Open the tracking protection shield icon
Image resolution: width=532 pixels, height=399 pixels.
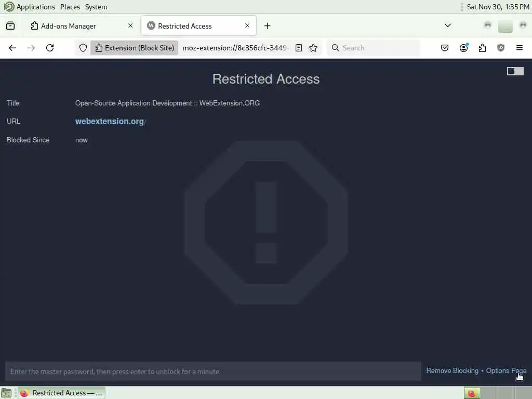point(83,48)
